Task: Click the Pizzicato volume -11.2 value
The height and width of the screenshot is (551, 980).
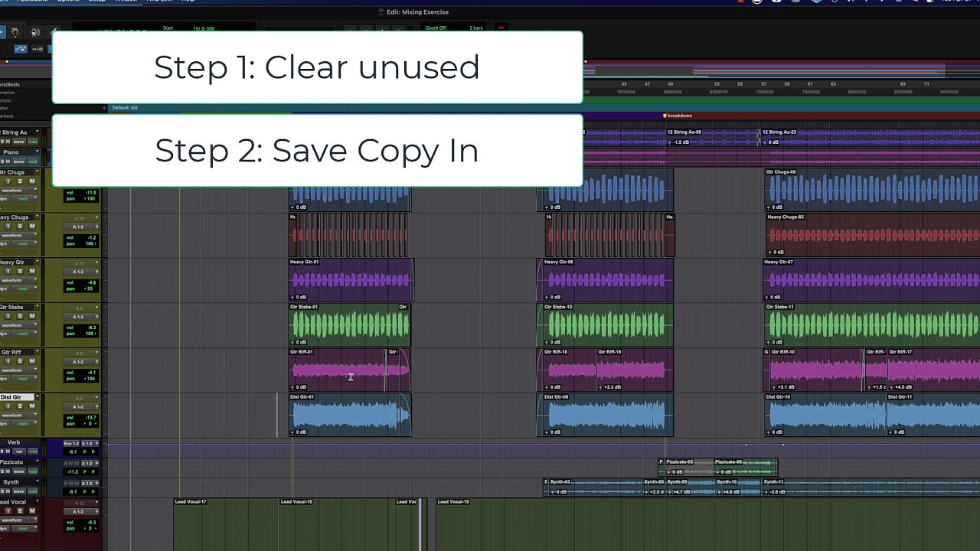Action: click(73, 471)
